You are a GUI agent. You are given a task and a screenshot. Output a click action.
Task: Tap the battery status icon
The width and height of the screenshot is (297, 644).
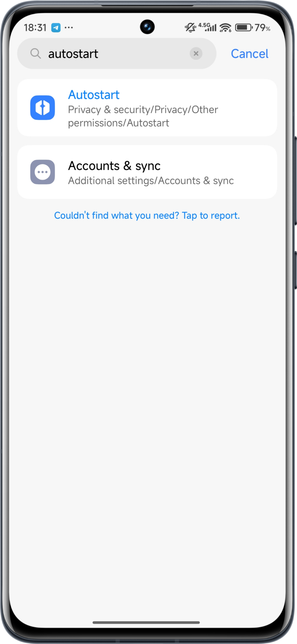click(x=244, y=27)
